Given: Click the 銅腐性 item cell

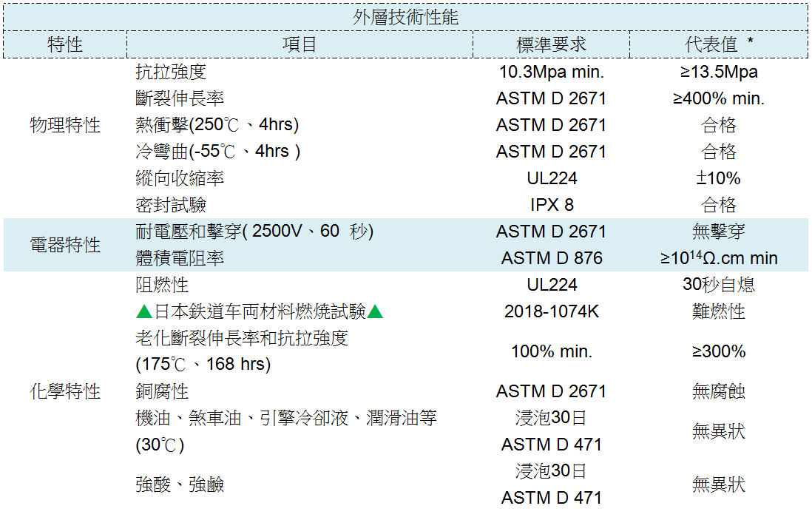Looking at the screenshot, I should point(162,391).
